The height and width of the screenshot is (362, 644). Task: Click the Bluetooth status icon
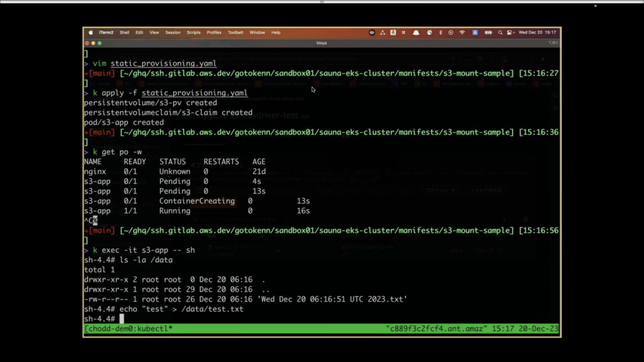tap(440, 32)
